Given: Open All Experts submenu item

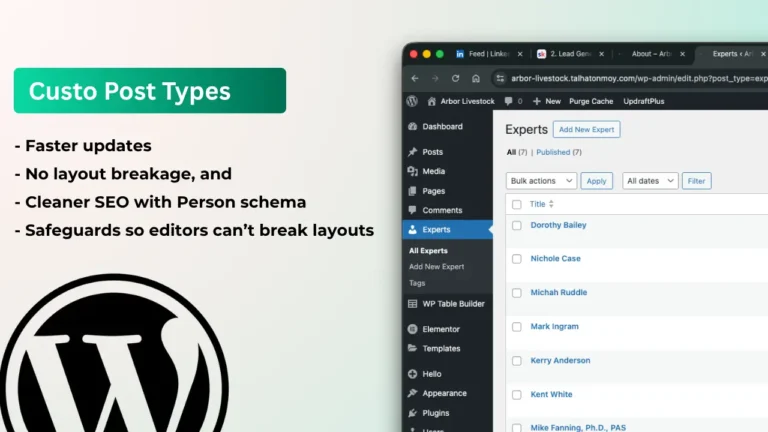Looking at the screenshot, I should point(428,250).
